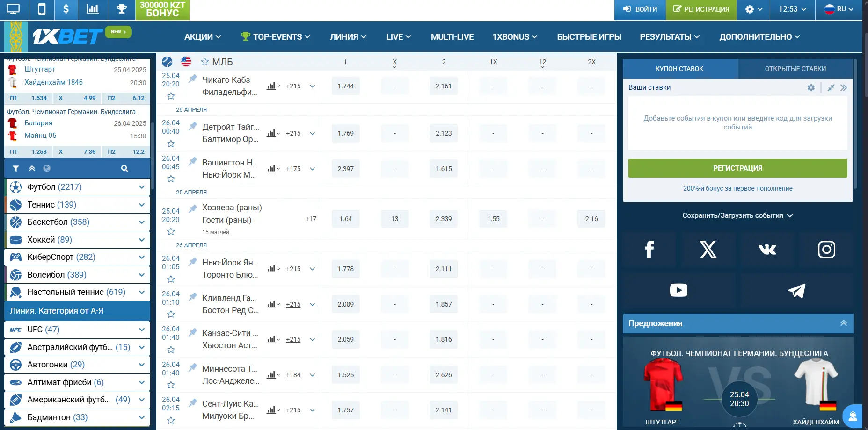
Task: Select odds 1.744 for Чикаго Кабз
Action: tap(346, 86)
